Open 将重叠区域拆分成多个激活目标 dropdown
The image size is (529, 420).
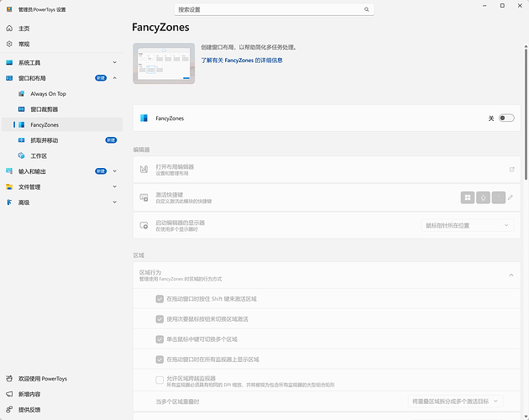(455, 401)
